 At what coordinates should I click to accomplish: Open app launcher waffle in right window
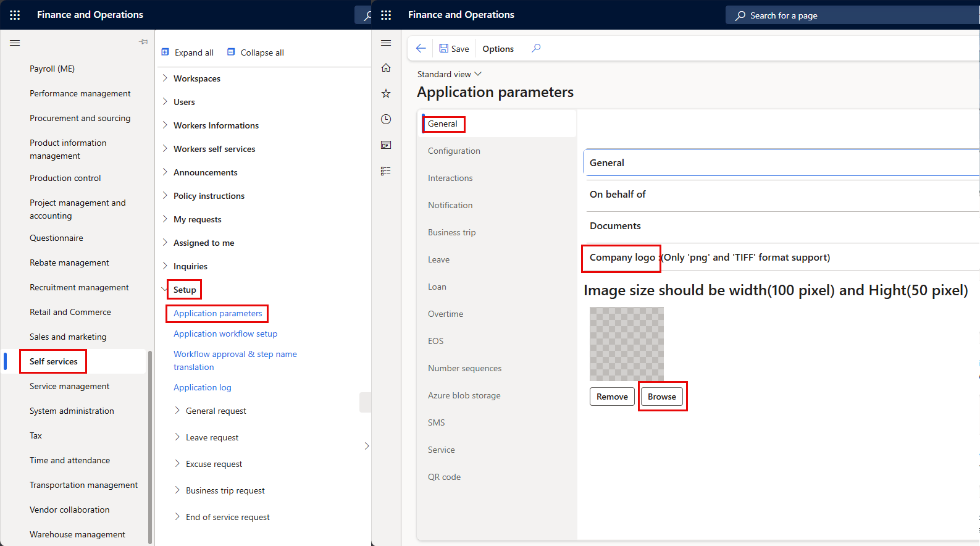click(386, 15)
